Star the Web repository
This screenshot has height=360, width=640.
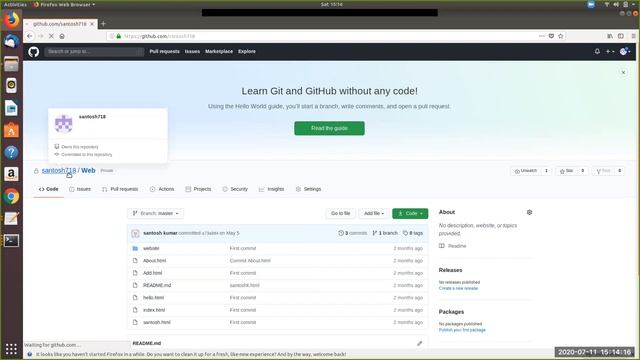[x=567, y=171]
